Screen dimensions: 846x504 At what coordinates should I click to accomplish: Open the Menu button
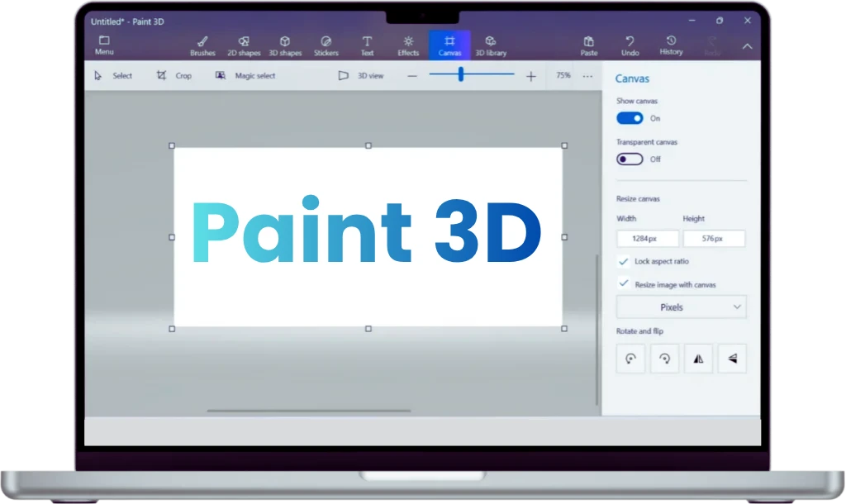(x=104, y=45)
